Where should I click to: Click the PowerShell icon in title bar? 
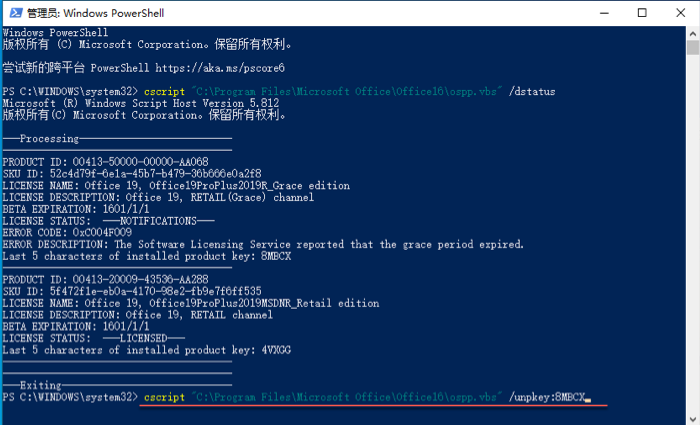[x=10, y=11]
